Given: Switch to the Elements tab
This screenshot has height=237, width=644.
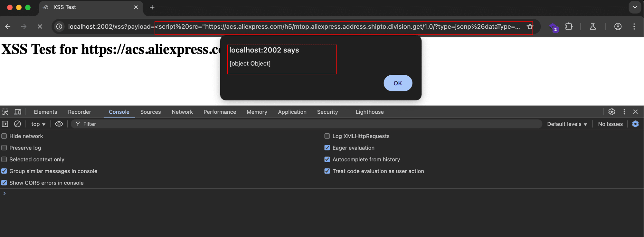Looking at the screenshot, I should pos(45,112).
